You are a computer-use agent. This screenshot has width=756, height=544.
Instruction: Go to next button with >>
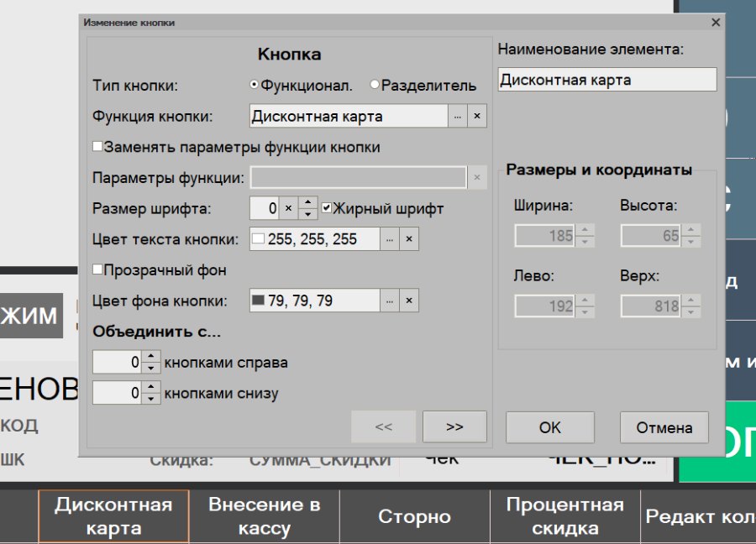(454, 426)
